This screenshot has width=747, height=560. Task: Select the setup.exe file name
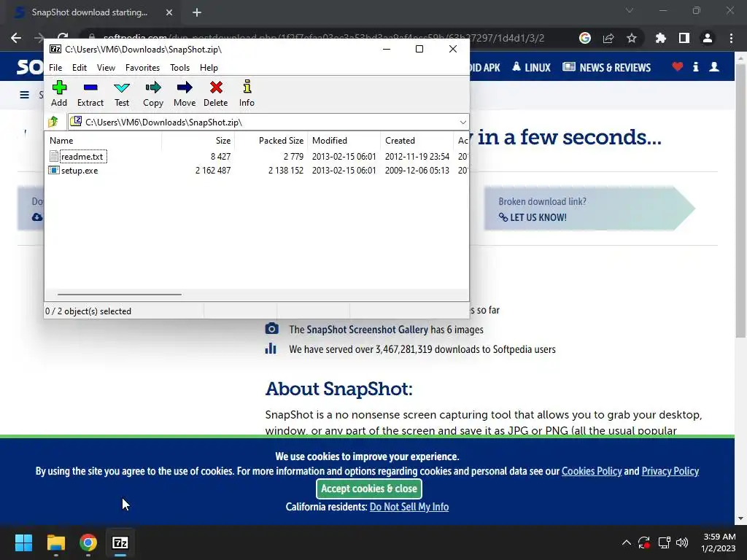point(80,171)
